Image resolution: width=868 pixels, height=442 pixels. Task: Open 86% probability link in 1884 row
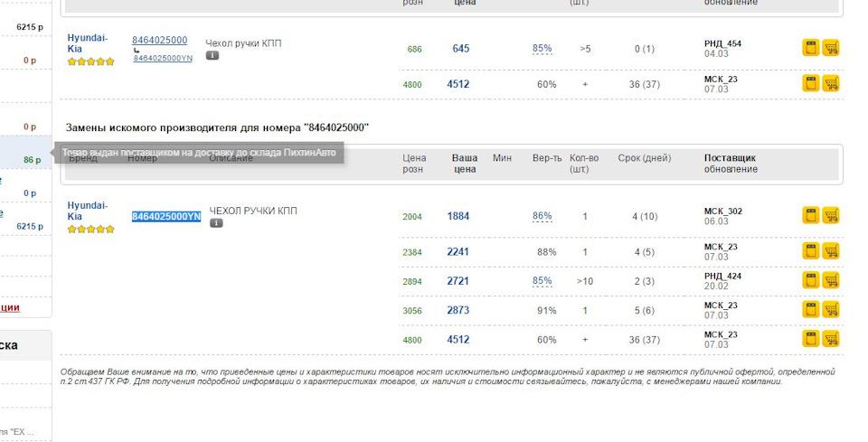coord(542,216)
